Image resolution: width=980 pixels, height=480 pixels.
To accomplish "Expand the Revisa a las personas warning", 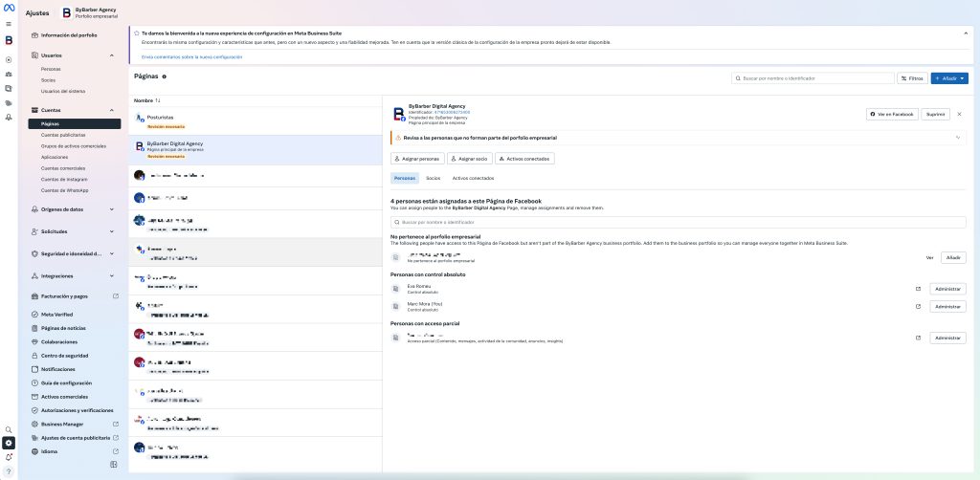I will (957, 138).
